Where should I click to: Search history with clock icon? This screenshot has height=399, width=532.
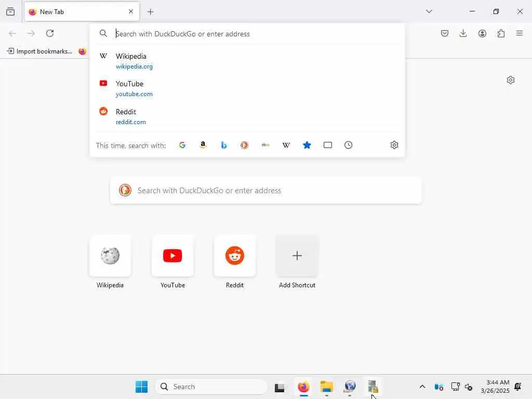point(349,145)
